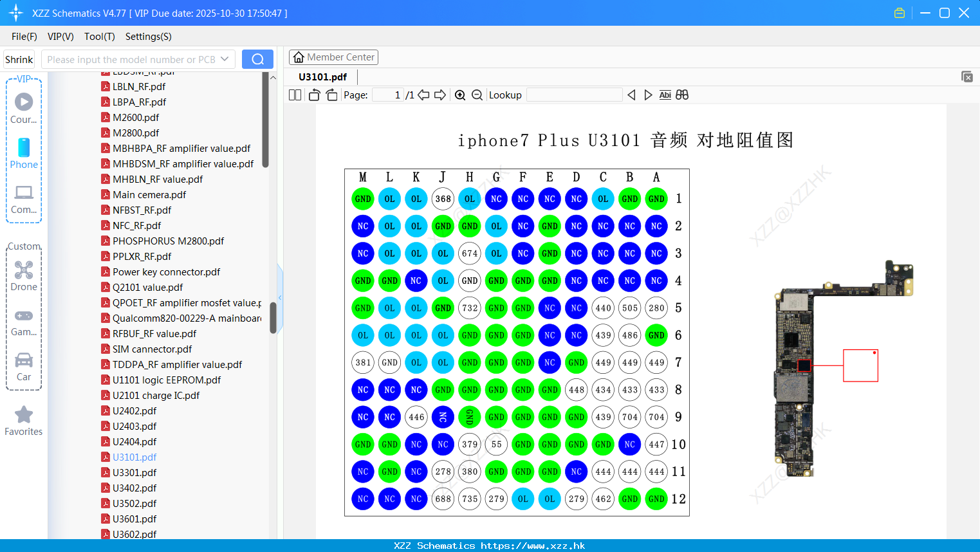Open the Courses section in the VIP sidebar
This screenshot has height=552, width=980.
24,108
